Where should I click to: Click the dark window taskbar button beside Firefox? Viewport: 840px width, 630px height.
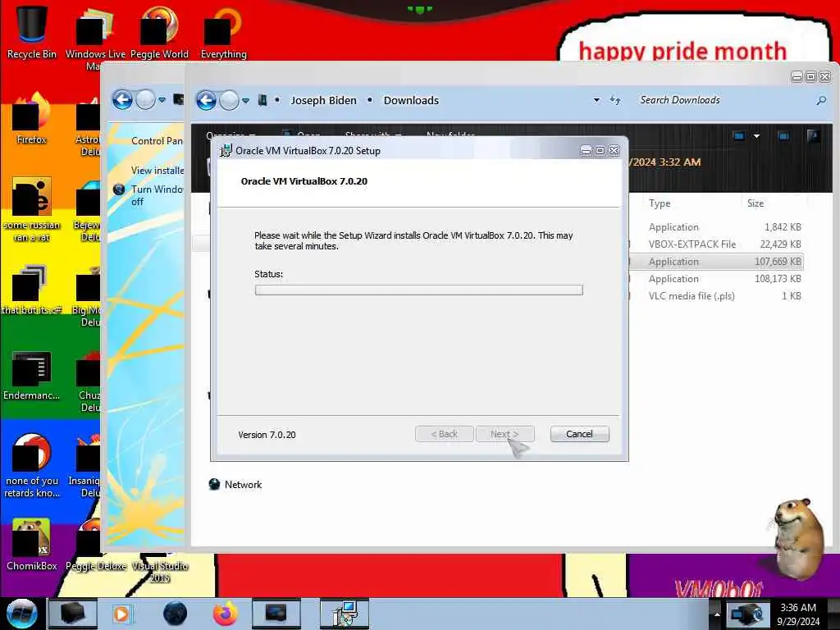[x=276, y=614]
